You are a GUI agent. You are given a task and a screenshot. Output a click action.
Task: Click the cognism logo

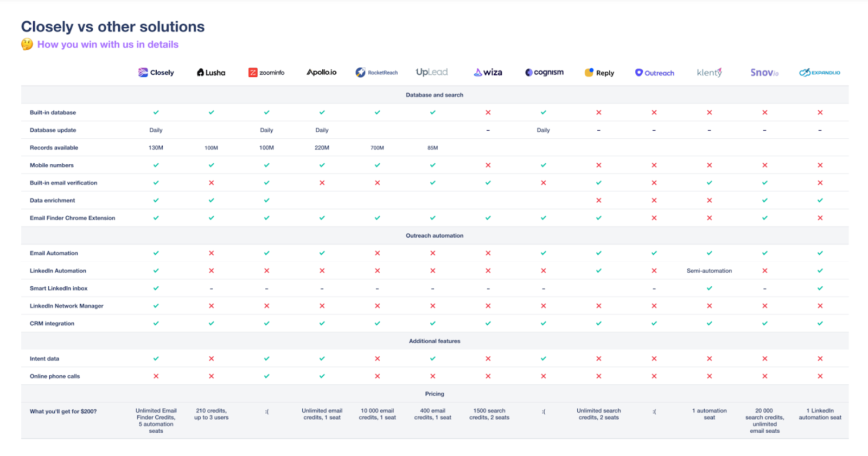point(544,72)
